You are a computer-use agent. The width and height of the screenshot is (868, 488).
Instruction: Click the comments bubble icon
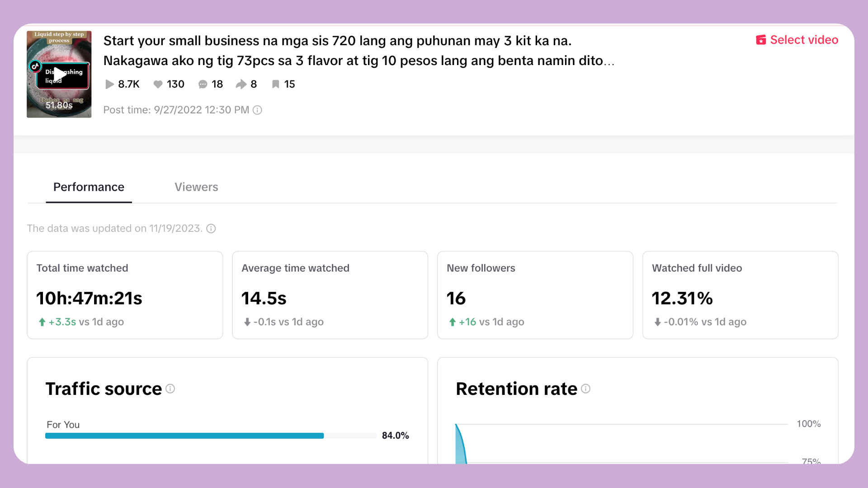pyautogui.click(x=203, y=84)
